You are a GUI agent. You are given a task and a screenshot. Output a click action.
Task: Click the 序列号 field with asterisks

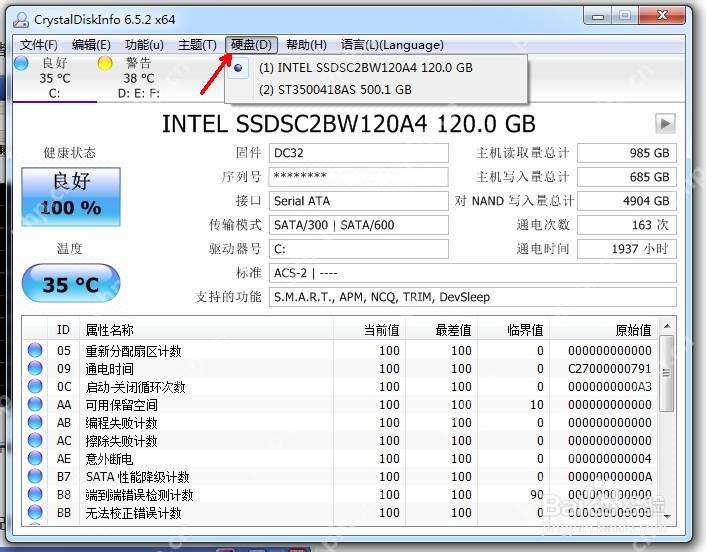[x=358, y=177]
